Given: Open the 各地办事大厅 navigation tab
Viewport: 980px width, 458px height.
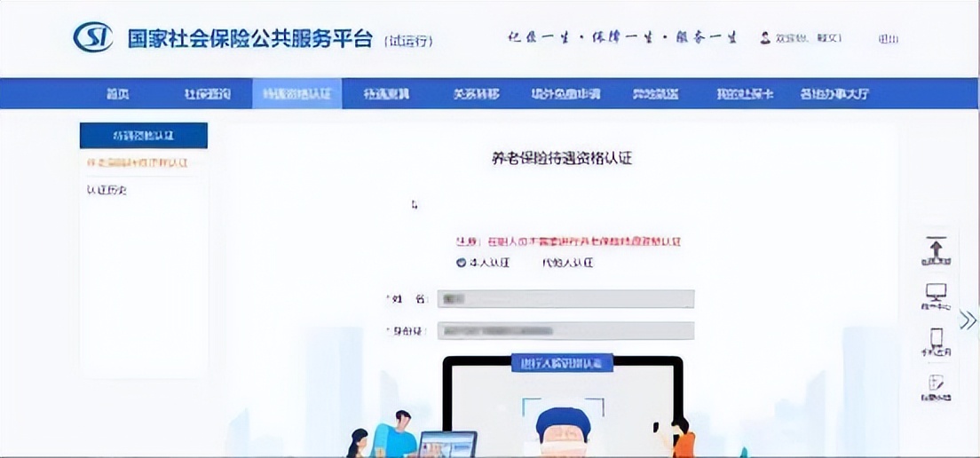Looking at the screenshot, I should pyautogui.click(x=834, y=94).
